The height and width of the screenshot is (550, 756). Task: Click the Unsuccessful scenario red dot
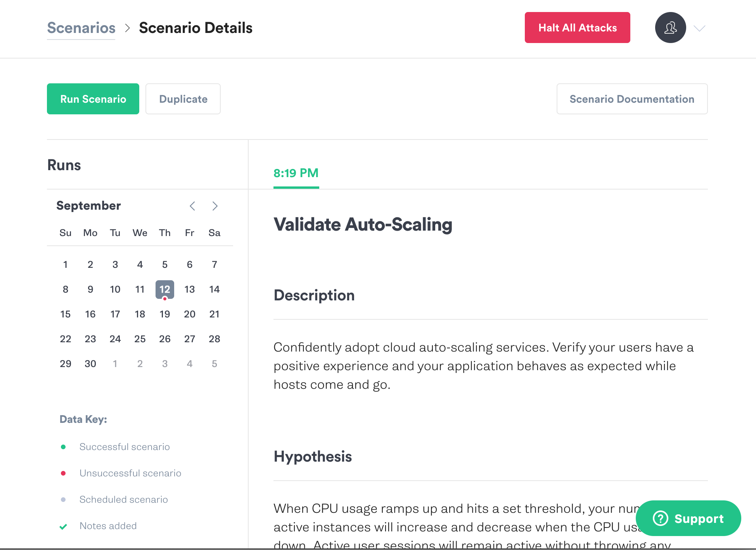63,473
